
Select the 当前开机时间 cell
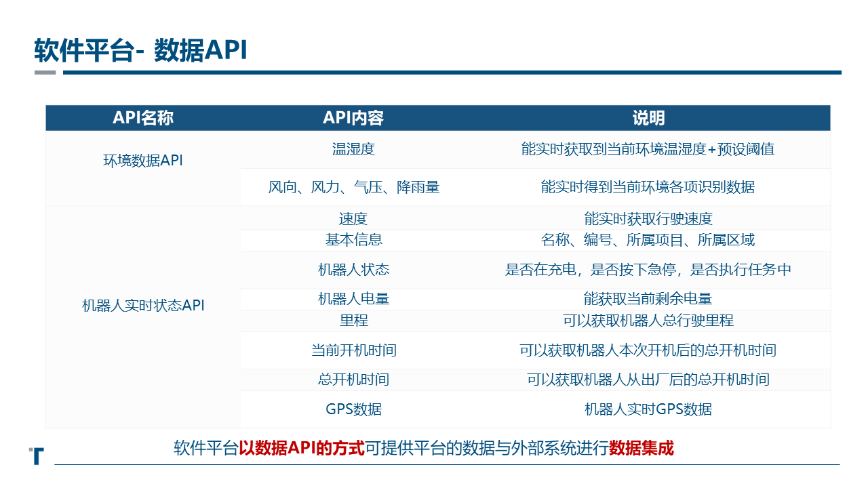click(x=353, y=350)
